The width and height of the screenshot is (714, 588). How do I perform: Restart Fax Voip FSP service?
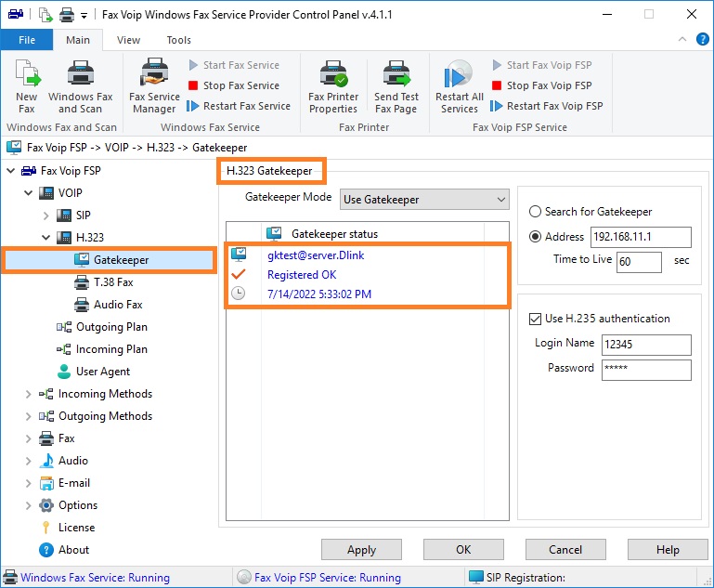point(547,106)
